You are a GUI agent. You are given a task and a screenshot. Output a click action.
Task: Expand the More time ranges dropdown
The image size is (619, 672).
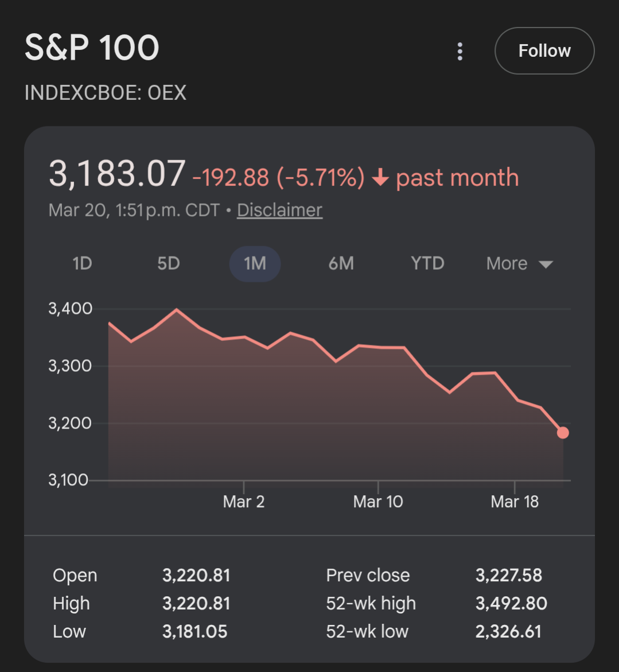(x=519, y=264)
